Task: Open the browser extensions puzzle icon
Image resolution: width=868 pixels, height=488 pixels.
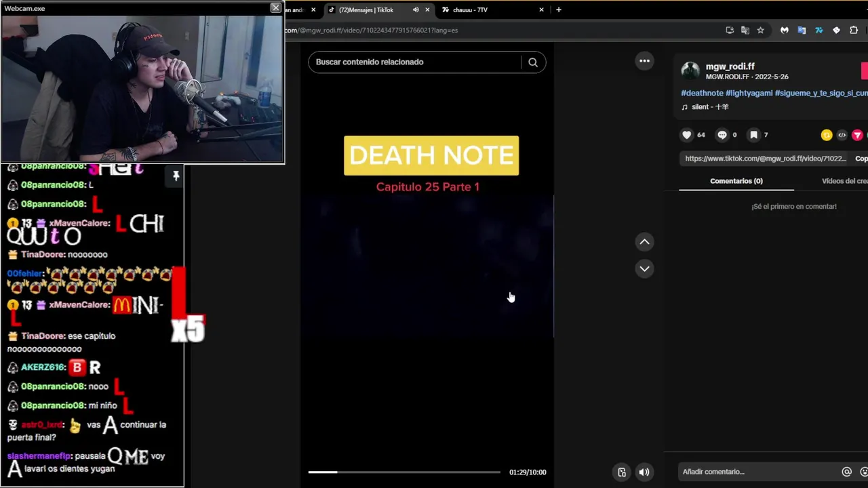Action: (x=854, y=30)
